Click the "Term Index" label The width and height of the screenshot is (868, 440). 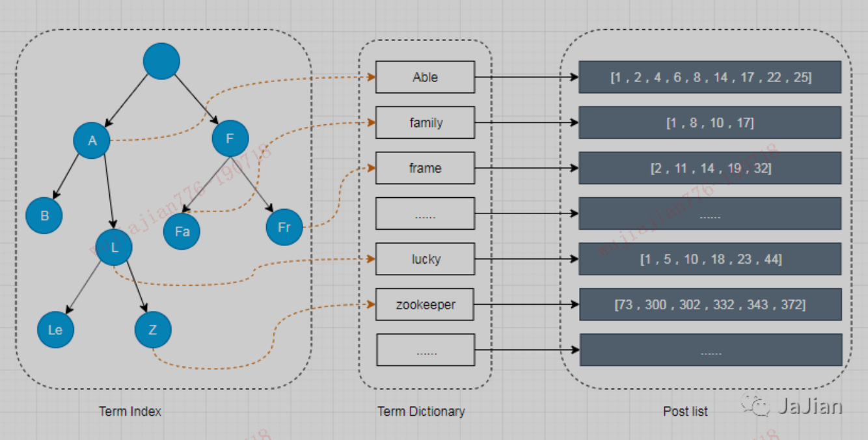(x=130, y=411)
